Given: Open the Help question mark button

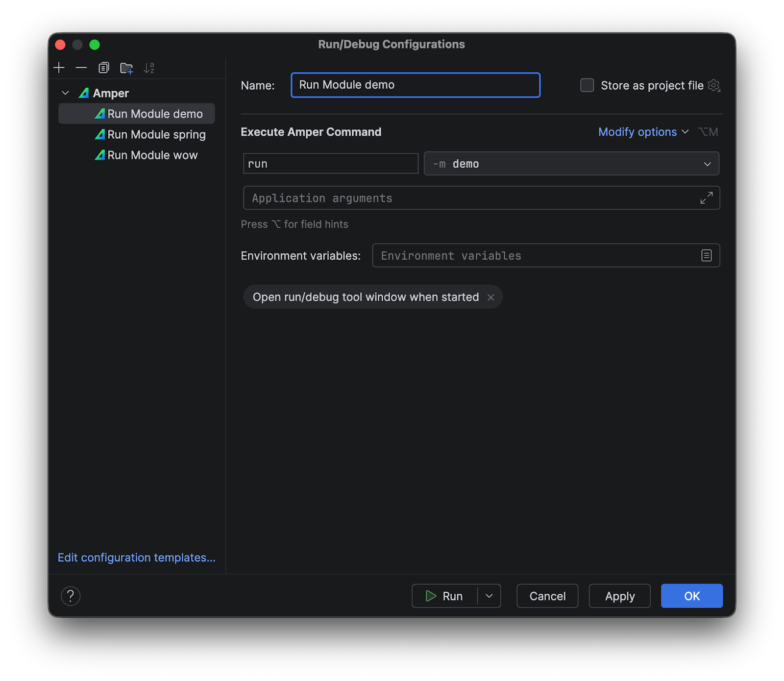Looking at the screenshot, I should point(71,596).
